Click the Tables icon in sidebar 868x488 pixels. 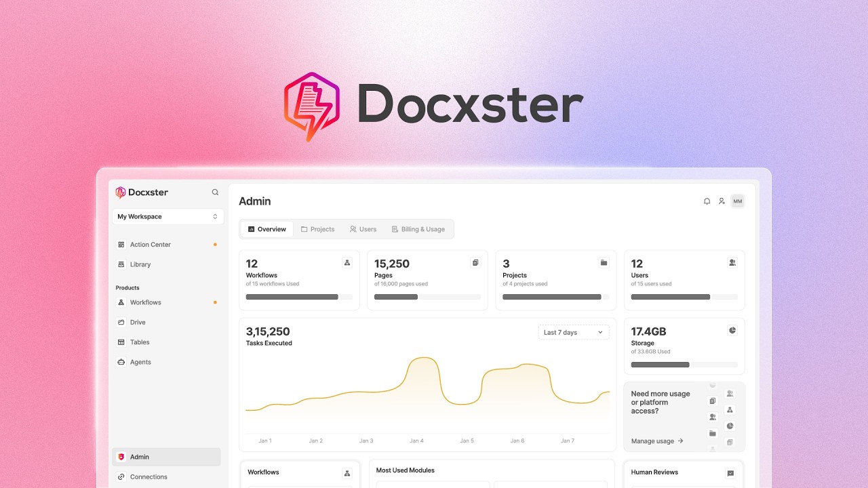point(121,342)
